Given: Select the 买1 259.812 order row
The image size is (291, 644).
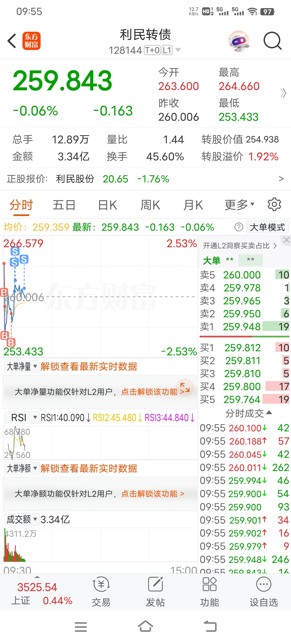Looking at the screenshot, I should (244, 348).
